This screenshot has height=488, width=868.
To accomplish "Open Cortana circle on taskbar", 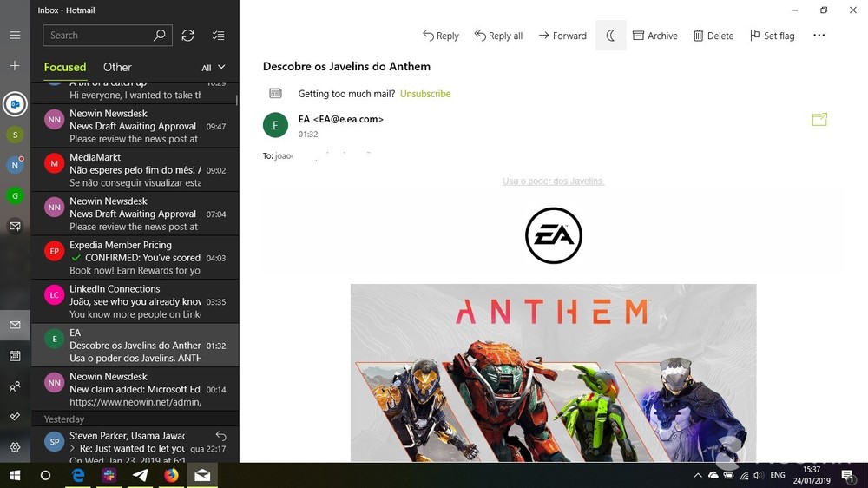I will [x=45, y=475].
